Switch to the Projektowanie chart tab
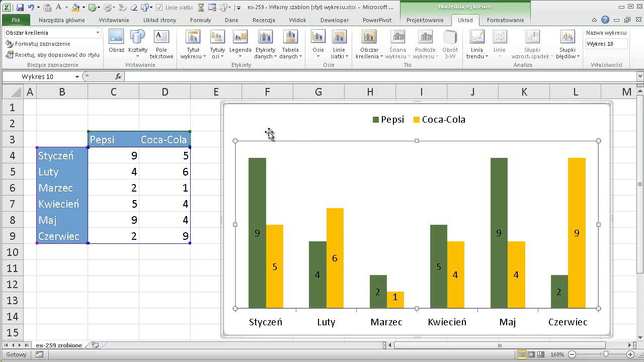Viewport: 644px width, 362px height. [x=425, y=20]
